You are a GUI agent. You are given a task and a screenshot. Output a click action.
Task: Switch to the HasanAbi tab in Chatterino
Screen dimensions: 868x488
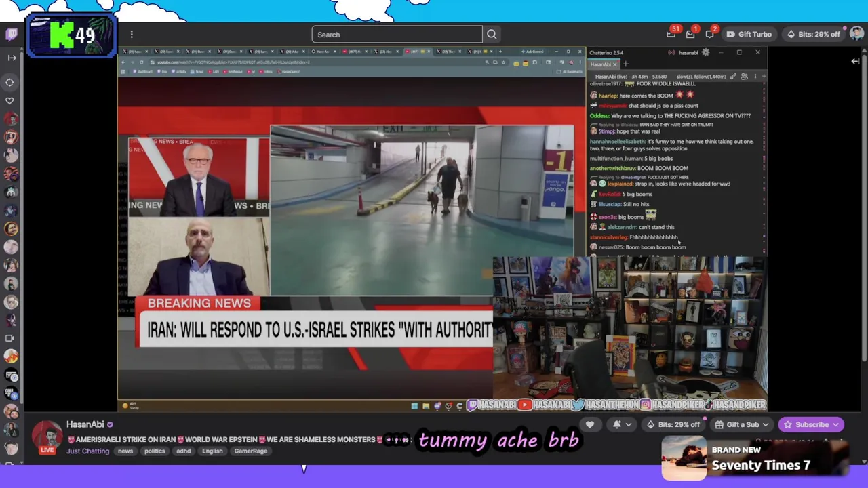tap(603, 64)
